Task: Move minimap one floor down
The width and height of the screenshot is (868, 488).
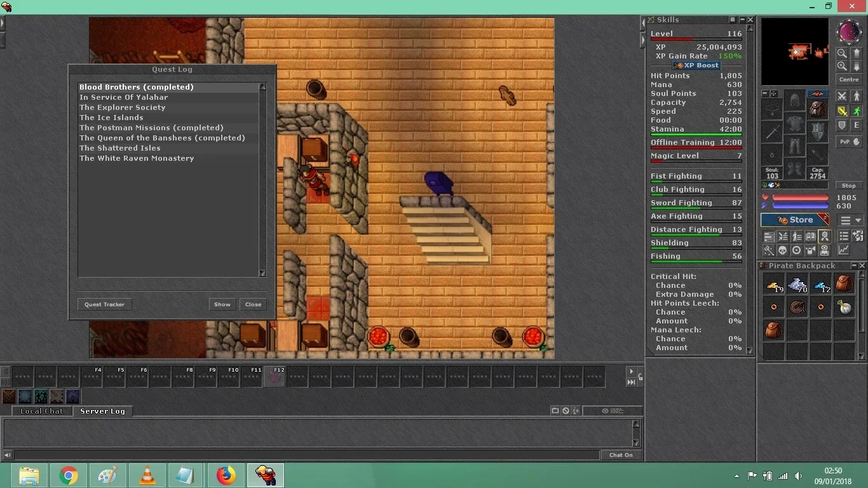Action: point(857,66)
